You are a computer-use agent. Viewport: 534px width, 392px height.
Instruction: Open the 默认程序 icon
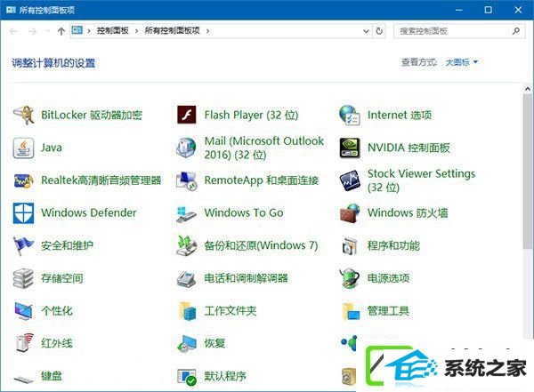(x=187, y=376)
